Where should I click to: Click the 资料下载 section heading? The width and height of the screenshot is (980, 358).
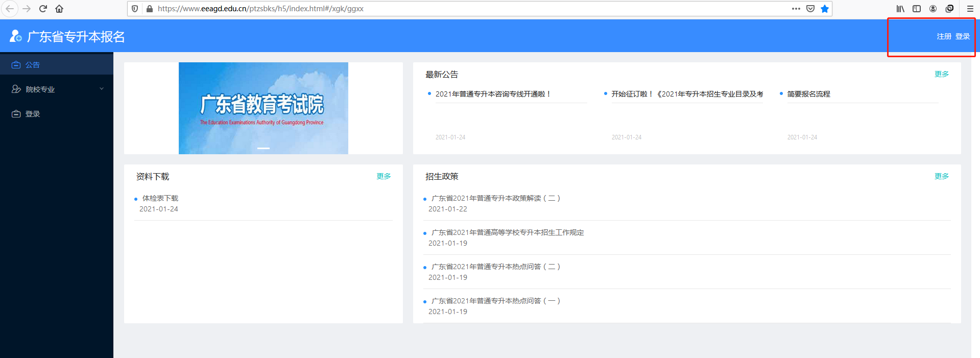[153, 177]
